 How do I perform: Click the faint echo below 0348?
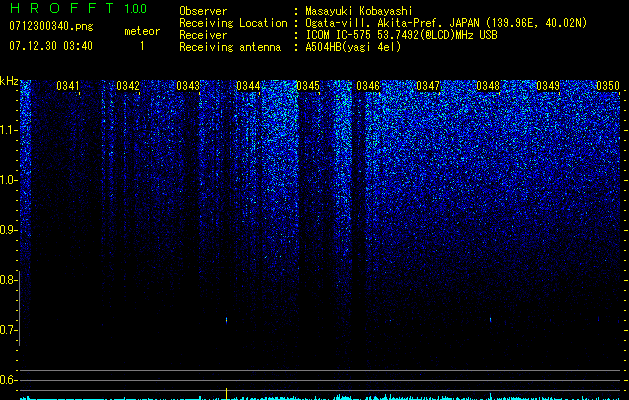(490, 319)
